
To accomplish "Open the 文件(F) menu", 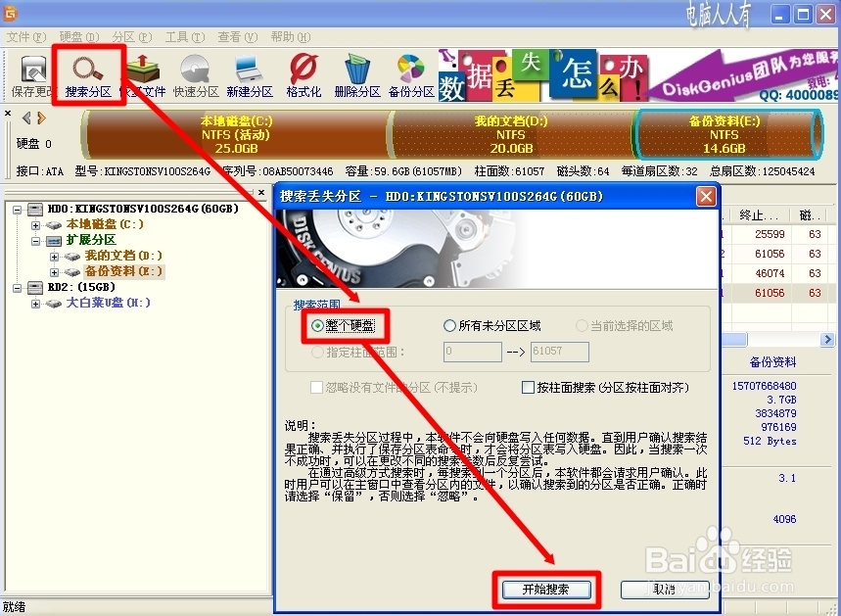I will click(x=26, y=37).
